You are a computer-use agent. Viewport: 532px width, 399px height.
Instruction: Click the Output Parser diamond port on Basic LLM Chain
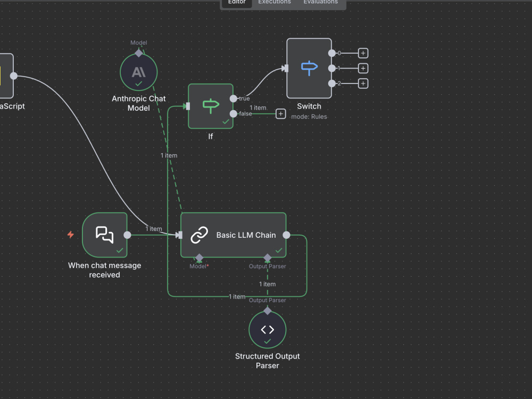(268, 258)
